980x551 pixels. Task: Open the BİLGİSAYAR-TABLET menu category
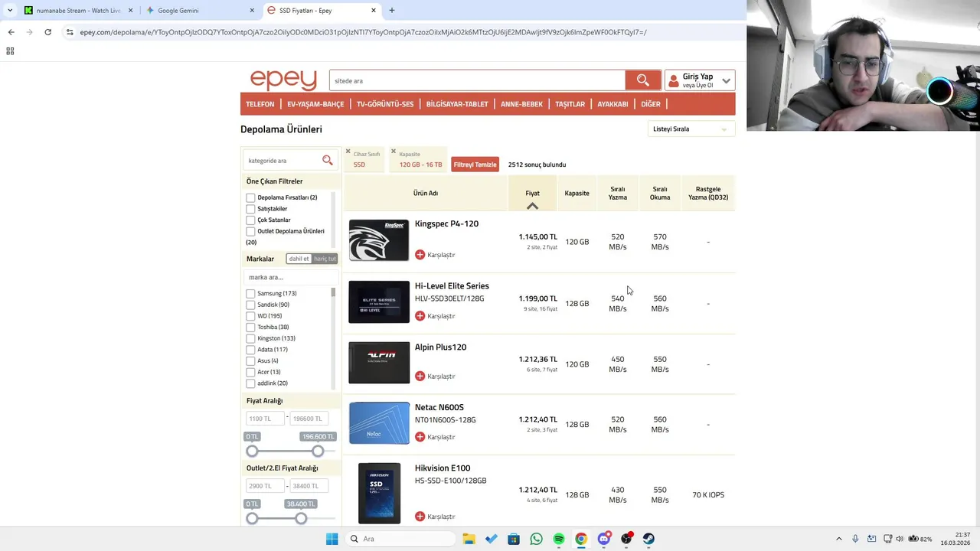(x=457, y=104)
